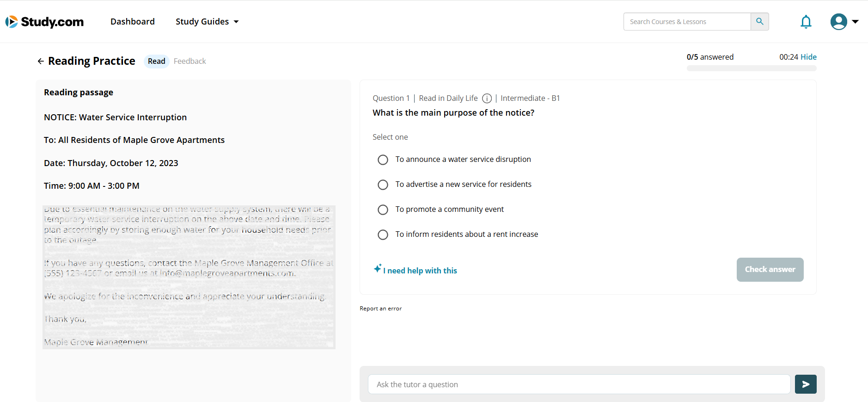Switch to the Feedback tab
The image size is (868, 402).
[x=189, y=61]
